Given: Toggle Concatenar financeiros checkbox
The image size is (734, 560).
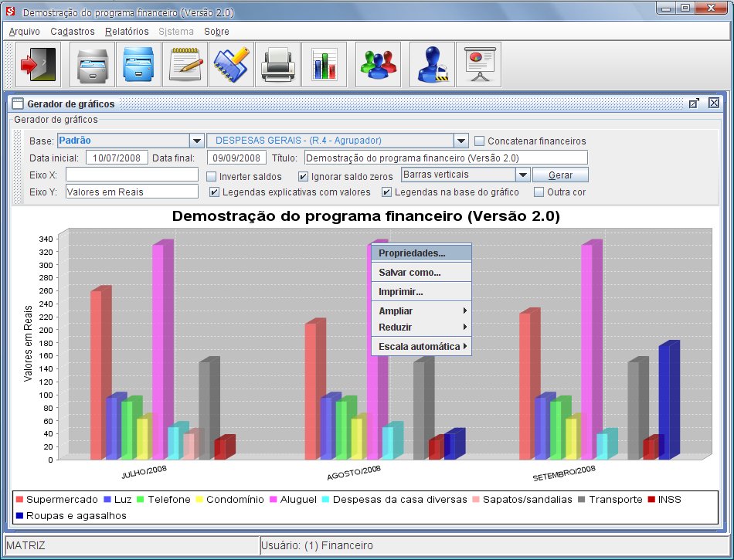Looking at the screenshot, I should point(479,141).
